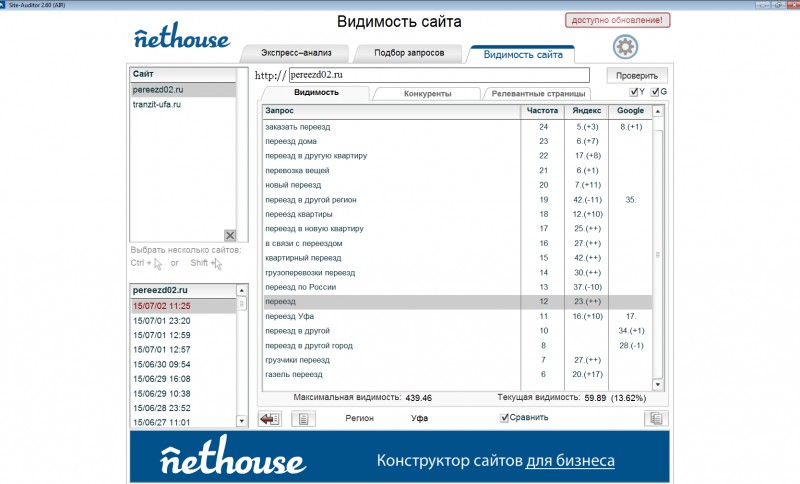Select query новый переезд
The image size is (800, 484).
click(458, 185)
